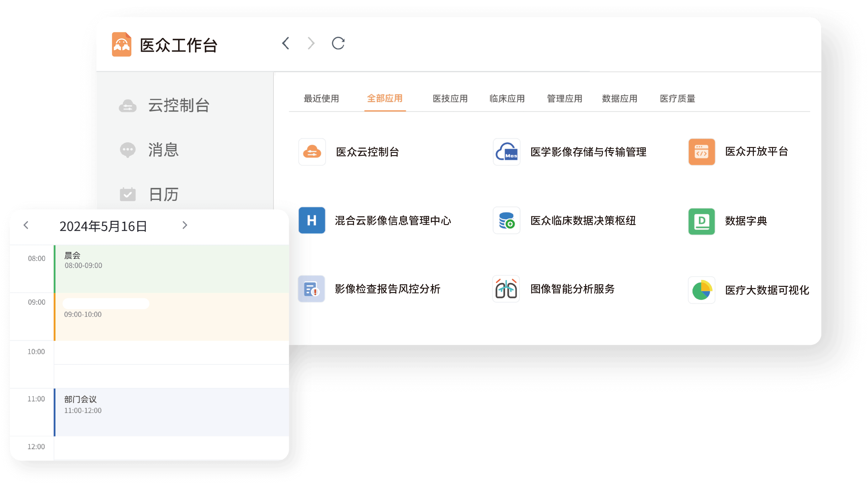Launch the 医众开放平台 orange code icon
Screen dimensions: 868x483
[x=701, y=152]
